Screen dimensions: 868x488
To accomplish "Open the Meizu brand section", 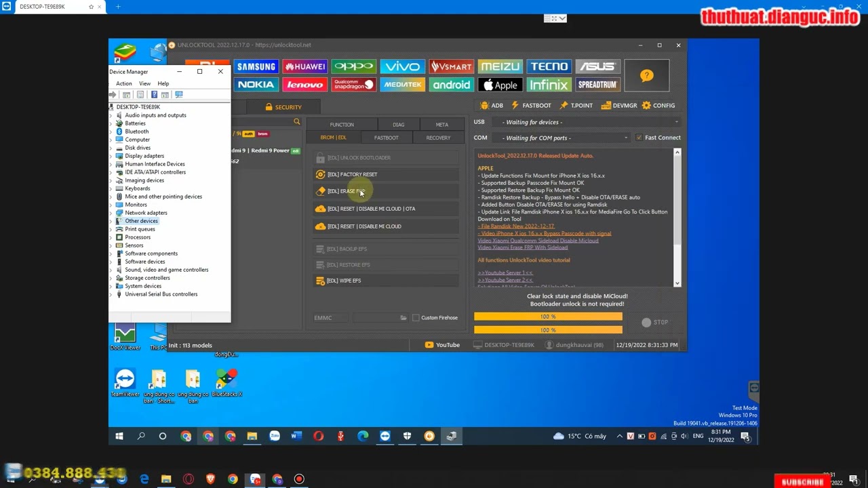I will click(500, 66).
